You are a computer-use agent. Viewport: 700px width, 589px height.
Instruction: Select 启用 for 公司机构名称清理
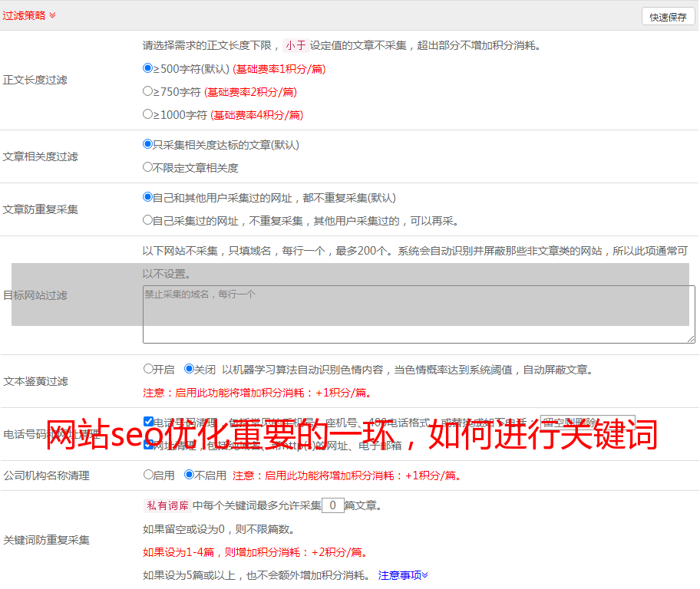148,475
